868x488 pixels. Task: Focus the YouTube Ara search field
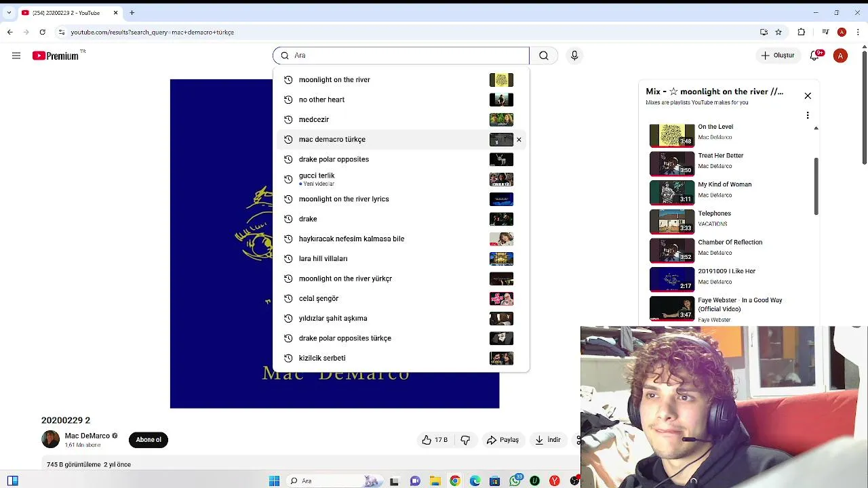(x=401, y=56)
